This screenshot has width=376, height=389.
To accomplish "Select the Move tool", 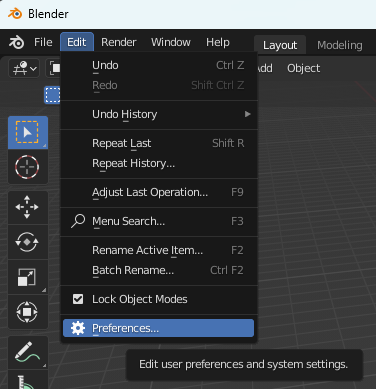I will [x=28, y=207].
